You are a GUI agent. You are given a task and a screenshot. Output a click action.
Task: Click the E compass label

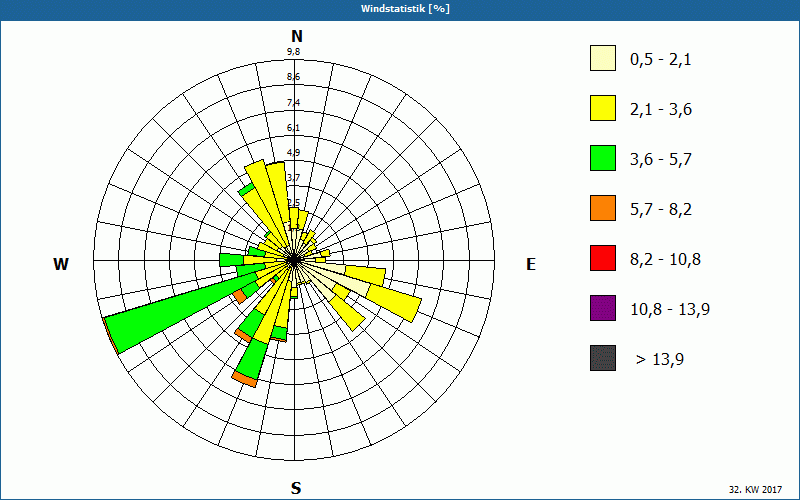tap(531, 264)
